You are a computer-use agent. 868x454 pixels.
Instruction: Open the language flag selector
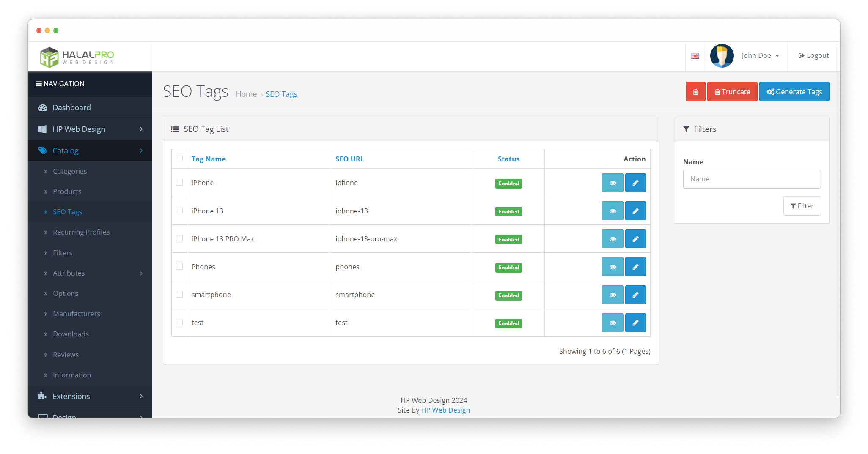point(695,56)
